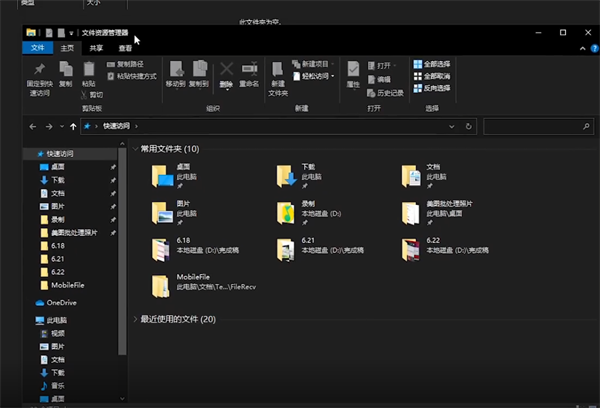
Task: Expand 最近使用的文件 (20) group
Action: [x=135, y=319]
